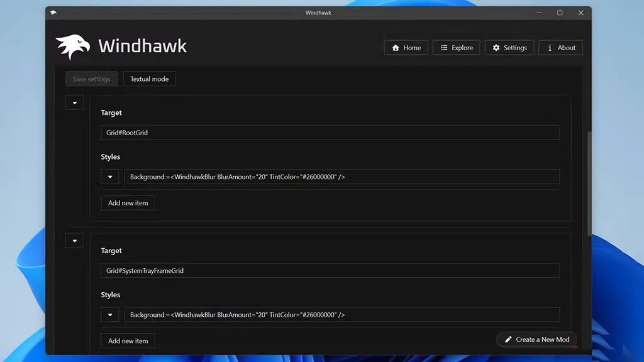
Task: Select the Settings gear icon
Action: [496, 47]
